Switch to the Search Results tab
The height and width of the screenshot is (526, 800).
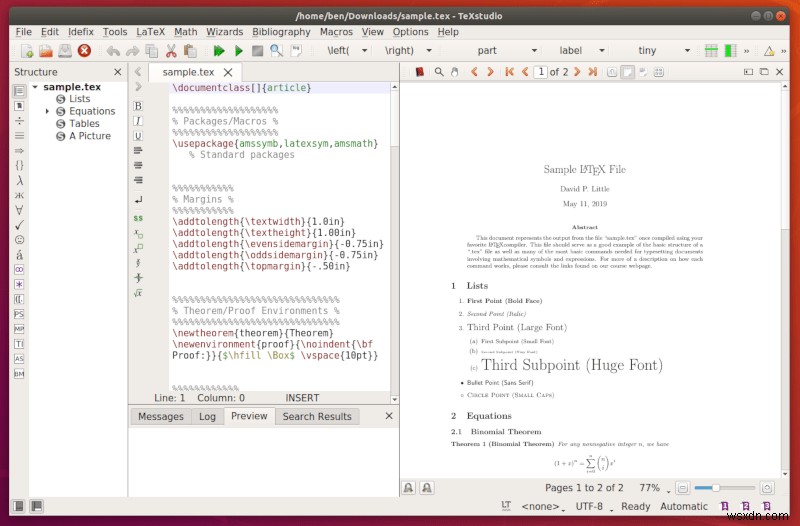coord(317,416)
